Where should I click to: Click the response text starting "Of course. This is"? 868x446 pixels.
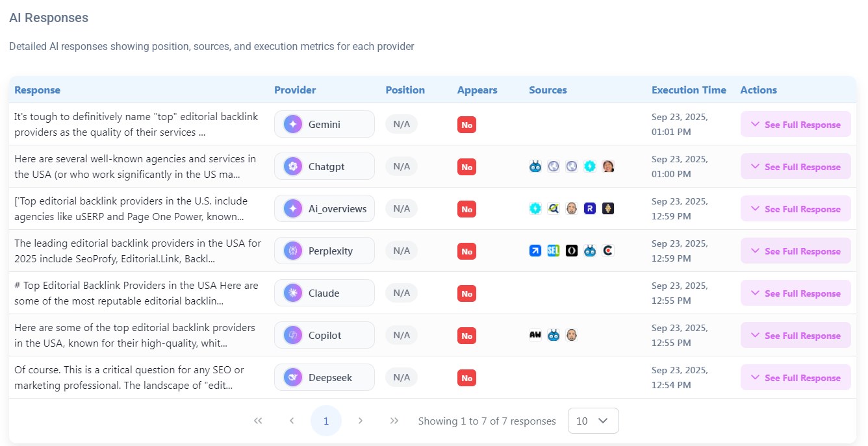tap(129, 377)
